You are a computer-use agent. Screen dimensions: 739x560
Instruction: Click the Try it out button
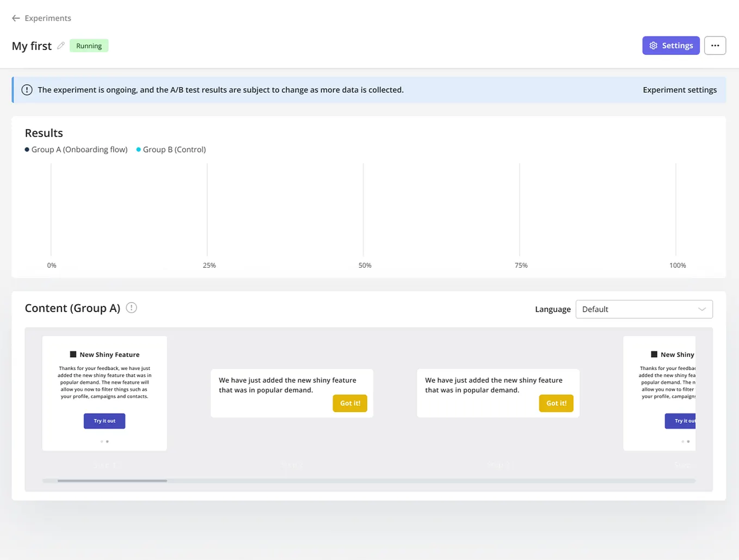click(104, 421)
